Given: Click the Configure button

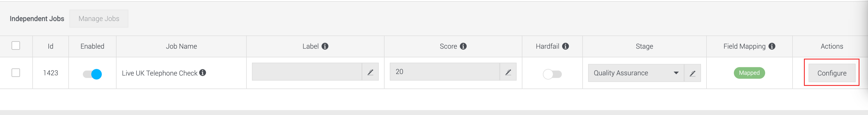Looking at the screenshot, I should click(832, 73).
